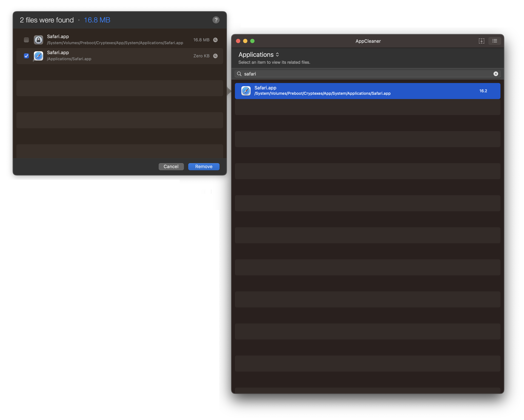Click the help question mark icon
Screen dimensions: 524x420
216,20
